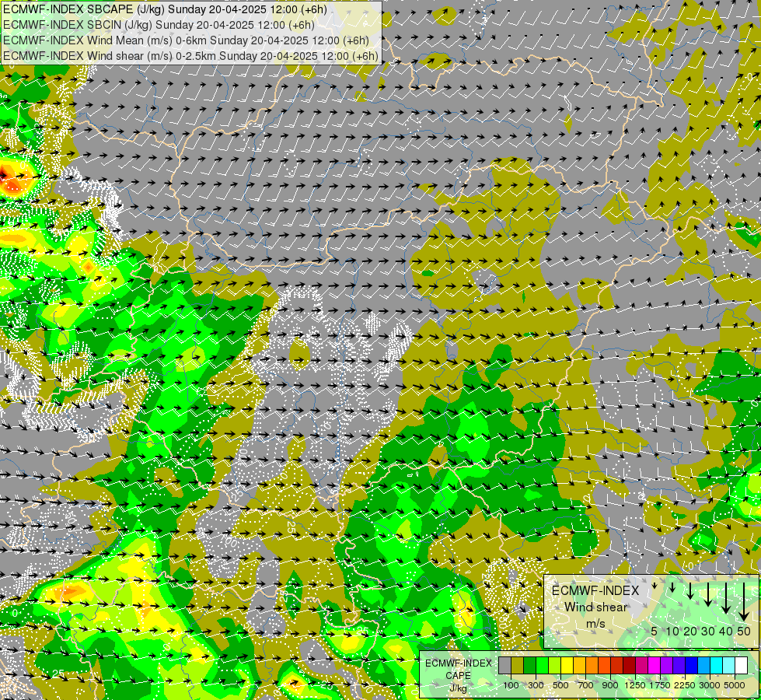Click the 10 m/s wind shear arrow

tap(672, 587)
